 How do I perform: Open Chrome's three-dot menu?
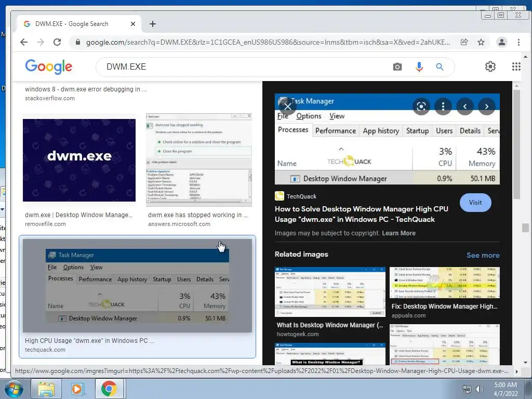(518, 42)
